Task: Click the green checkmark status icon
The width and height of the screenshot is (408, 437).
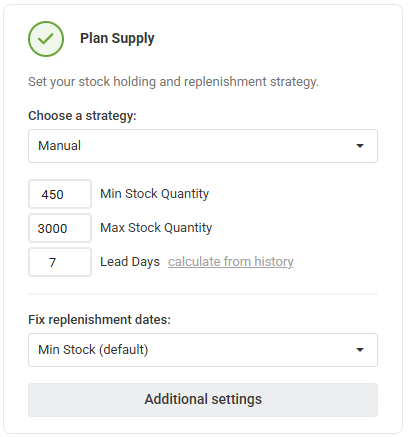Action: (46, 39)
